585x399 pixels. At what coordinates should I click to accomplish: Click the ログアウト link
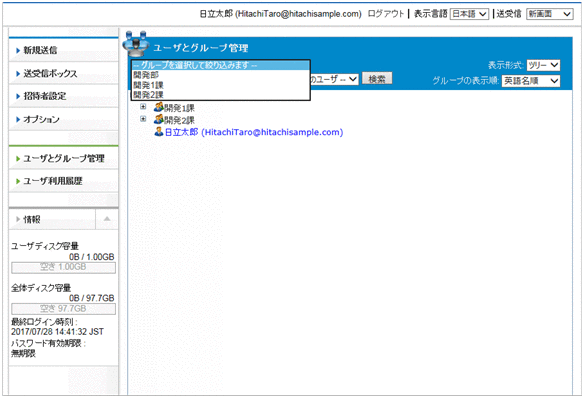[x=386, y=14]
